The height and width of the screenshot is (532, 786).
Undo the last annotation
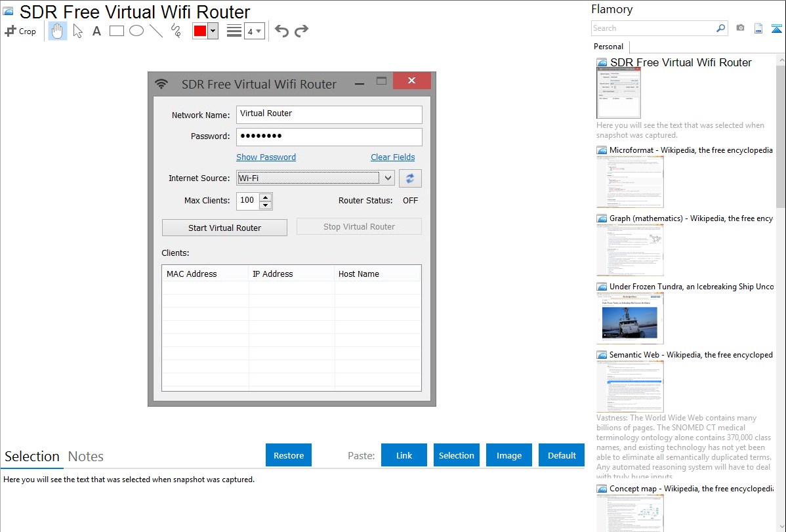pos(281,31)
